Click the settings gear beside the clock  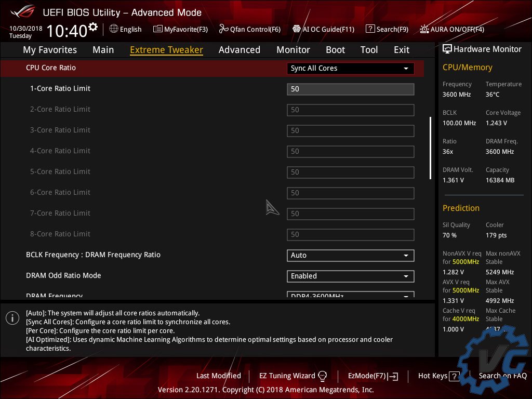92,27
